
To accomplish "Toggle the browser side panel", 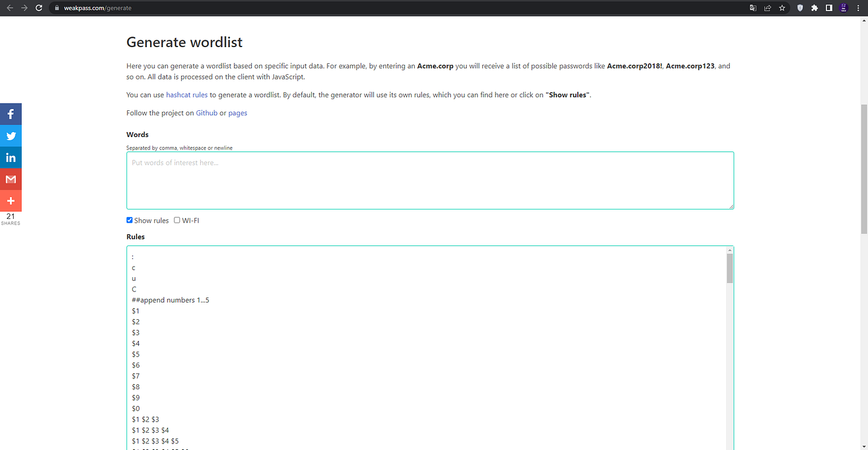I will tap(829, 8).
